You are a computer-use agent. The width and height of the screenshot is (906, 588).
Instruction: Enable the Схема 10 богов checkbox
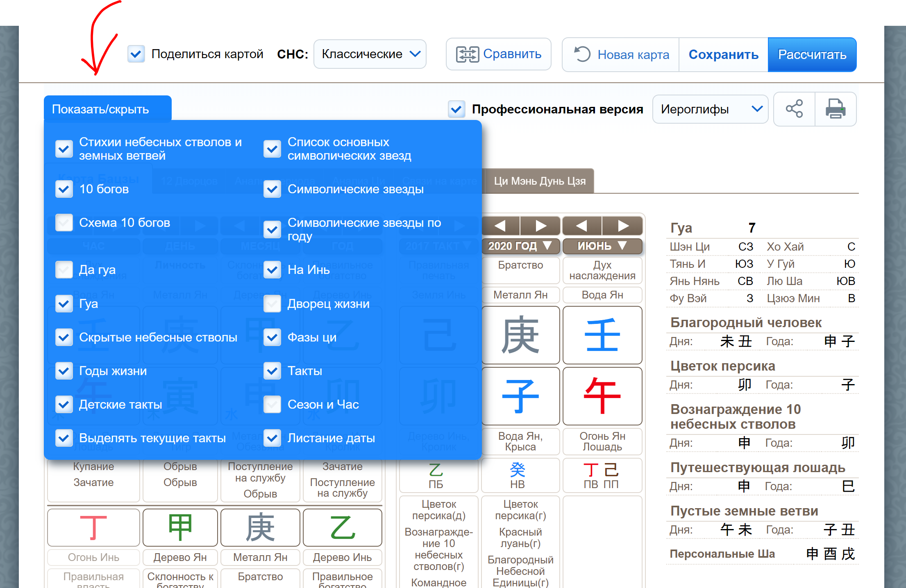64,222
